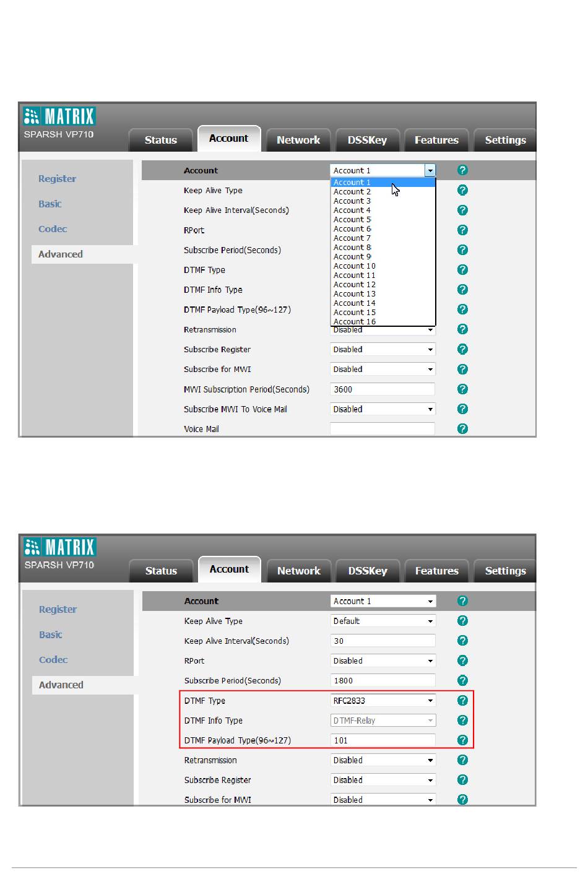
Task: Show Keep Alive Interval help in upper screenshot
Action: pyautogui.click(x=462, y=210)
